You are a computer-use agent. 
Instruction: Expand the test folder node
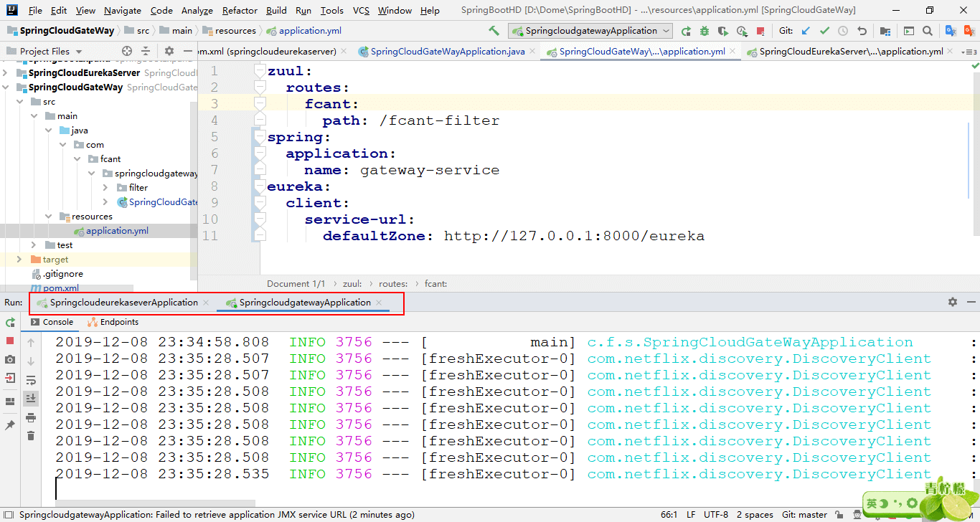pyautogui.click(x=34, y=245)
